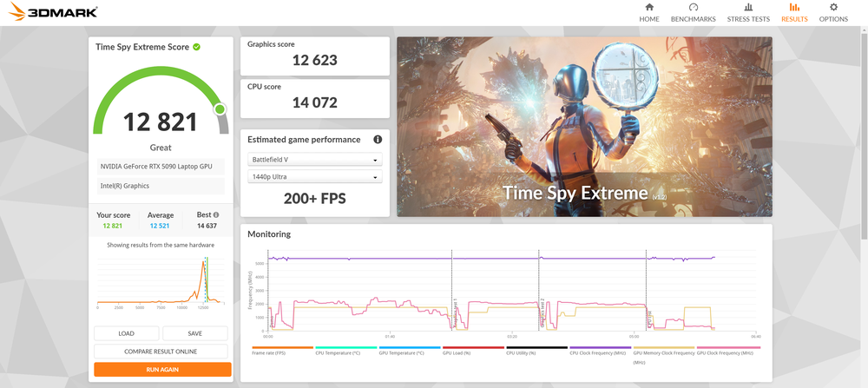868x388 pixels.
Task: Select the RESULTS tab
Action: (x=794, y=13)
